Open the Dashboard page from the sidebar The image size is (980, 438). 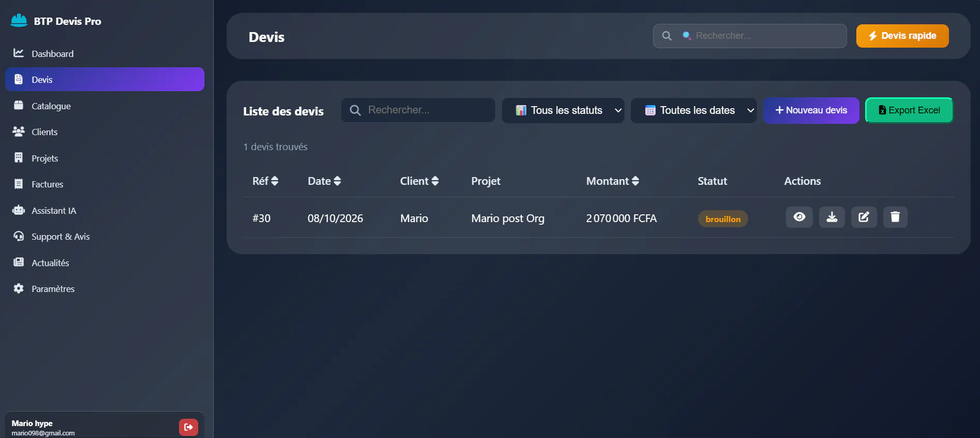point(105,53)
